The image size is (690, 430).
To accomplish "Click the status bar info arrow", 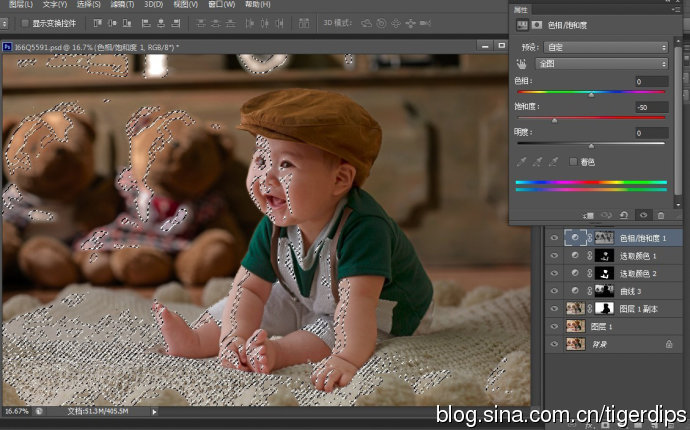I will (154, 412).
